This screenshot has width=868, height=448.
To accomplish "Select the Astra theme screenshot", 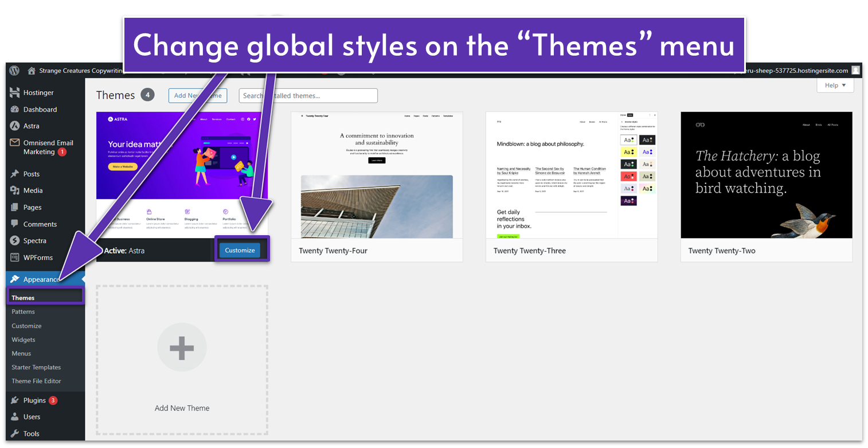I will pyautogui.click(x=182, y=175).
